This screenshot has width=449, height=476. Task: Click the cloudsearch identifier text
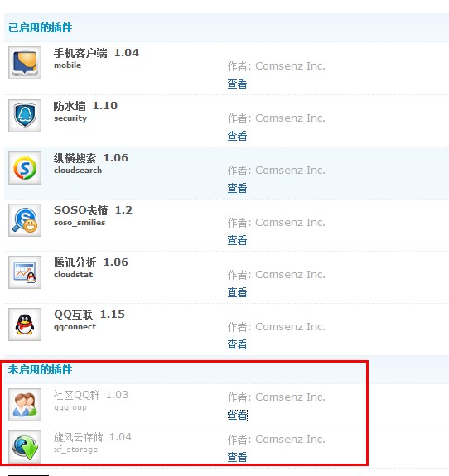78,171
